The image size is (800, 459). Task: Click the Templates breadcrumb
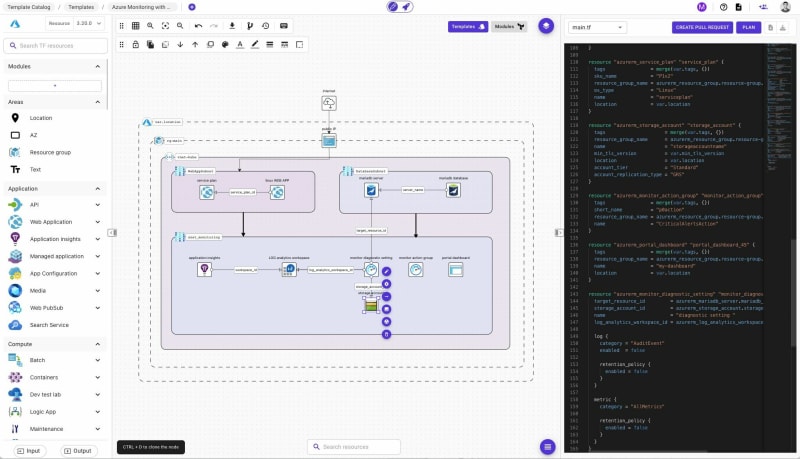(x=81, y=7)
